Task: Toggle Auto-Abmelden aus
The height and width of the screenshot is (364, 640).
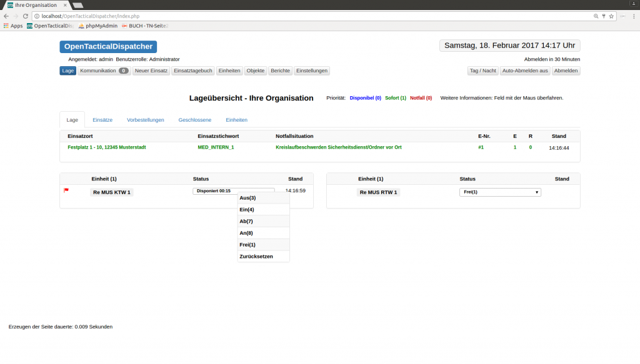Action: [x=525, y=71]
